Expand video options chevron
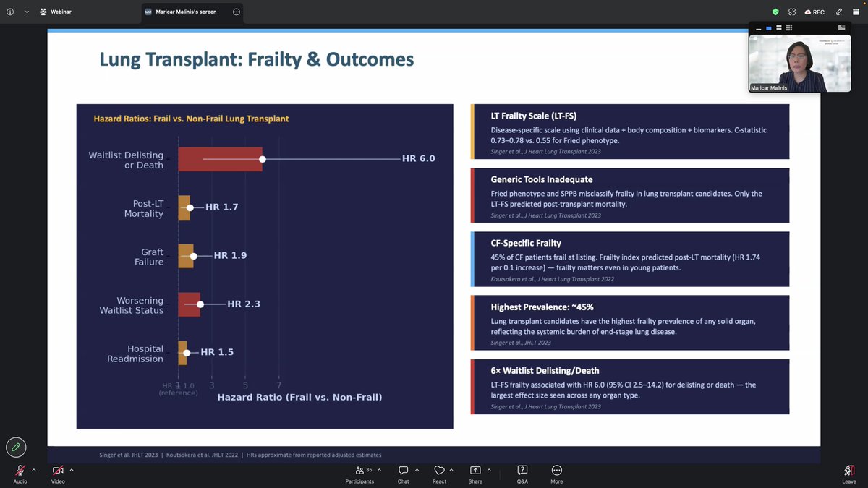Image resolution: width=868 pixels, height=488 pixels. click(71, 470)
